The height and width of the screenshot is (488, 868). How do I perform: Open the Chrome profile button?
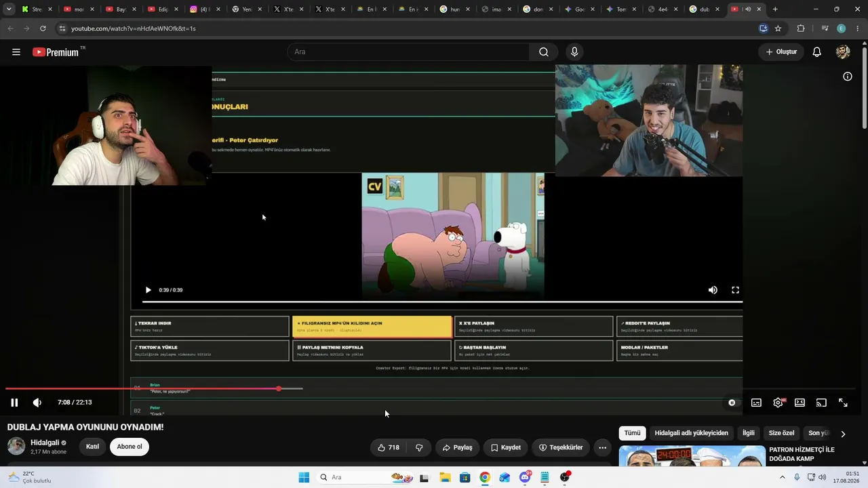point(842,28)
